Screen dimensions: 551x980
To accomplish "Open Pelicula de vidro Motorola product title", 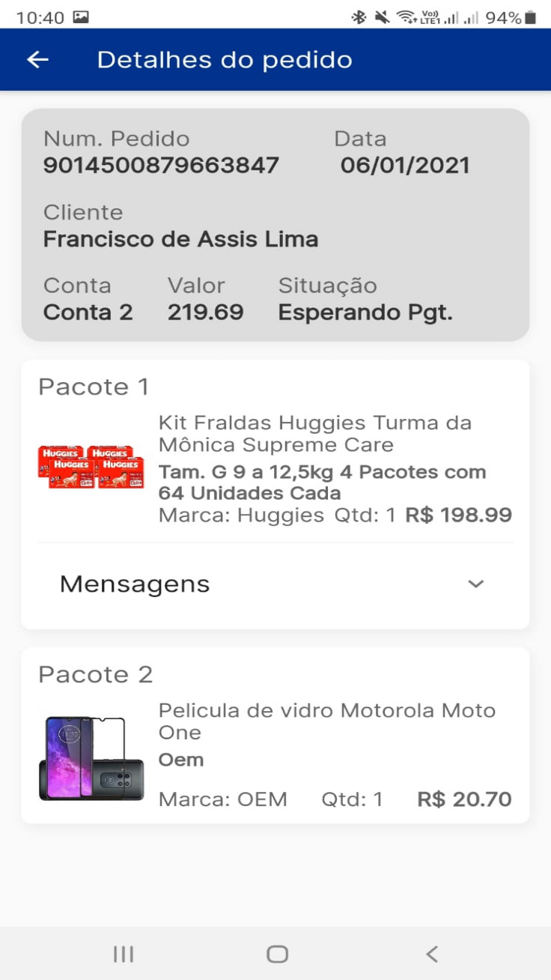I will [326, 721].
